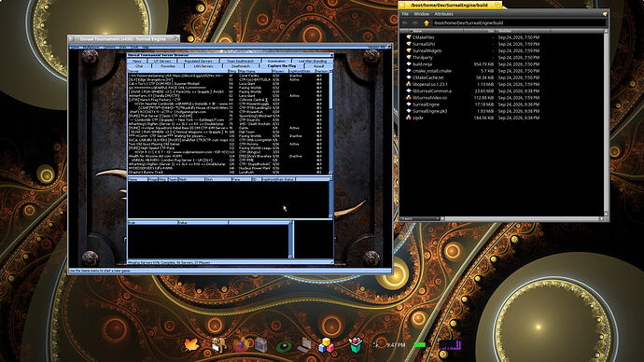Switch to the LAN Servers tab

click(203, 65)
